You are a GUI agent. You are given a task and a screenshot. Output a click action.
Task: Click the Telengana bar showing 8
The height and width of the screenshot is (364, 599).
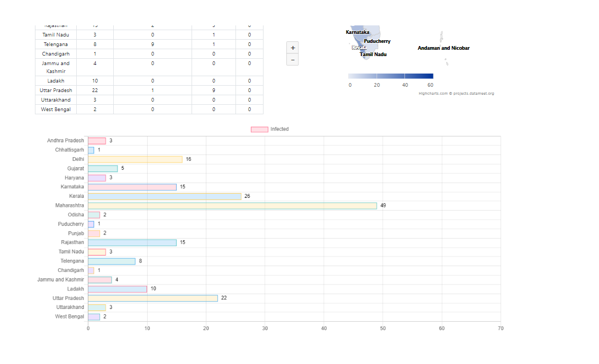112,261
